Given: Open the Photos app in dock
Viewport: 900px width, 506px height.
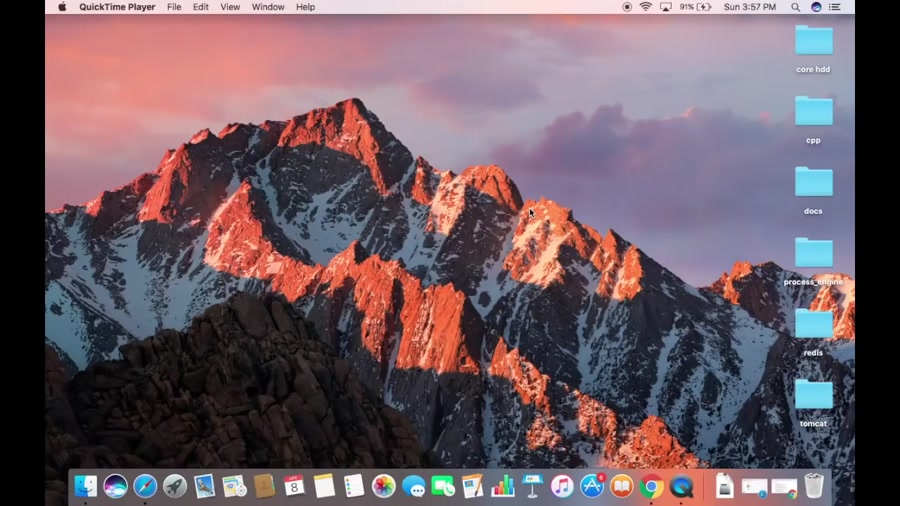Looking at the screenshot, I should pyautogui.click(x=383, y=486).
